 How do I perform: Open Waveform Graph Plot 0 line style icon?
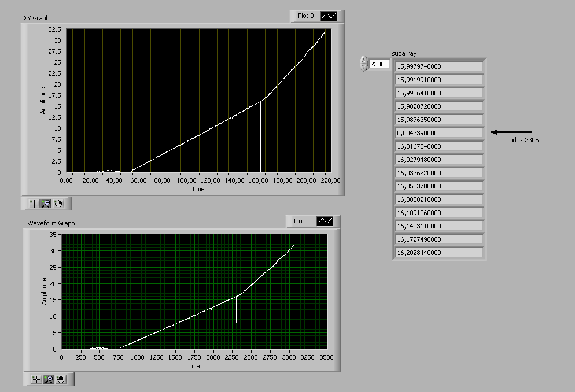coord(325,221)
